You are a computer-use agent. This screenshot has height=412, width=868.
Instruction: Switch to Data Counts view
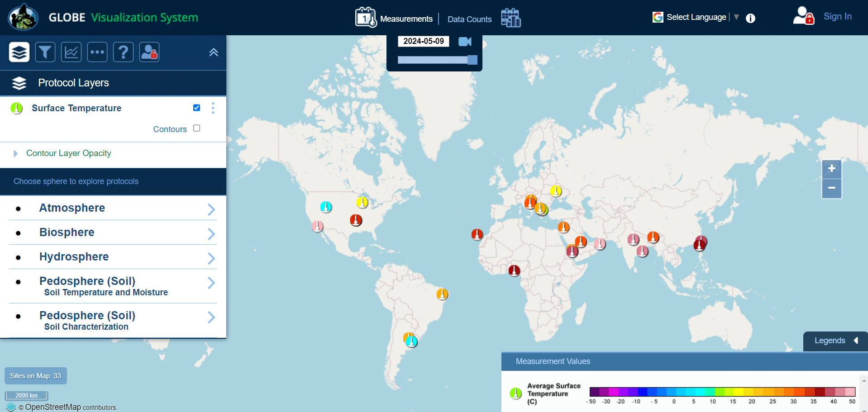pyautogui.click(x=469, y=19)
